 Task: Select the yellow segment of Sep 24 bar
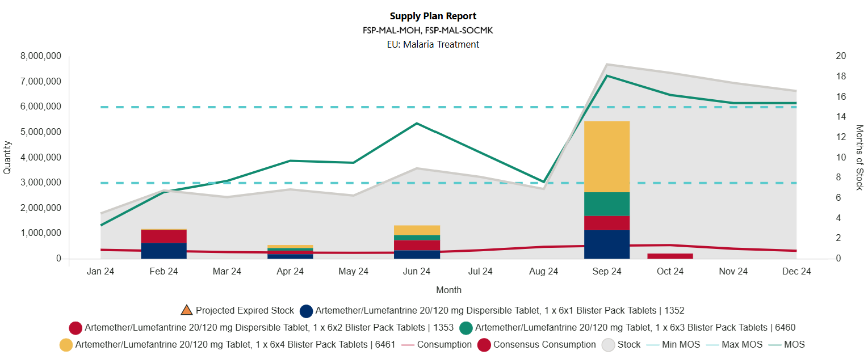coord(607,157)
